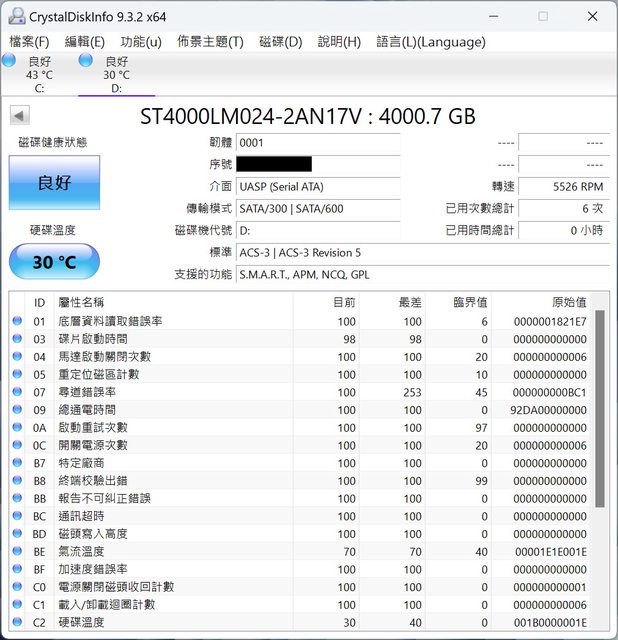The width and height of the screenshot is (618, 640).
Task: Open the 語言(L)(Language) menu
Action: pos(430,42)
